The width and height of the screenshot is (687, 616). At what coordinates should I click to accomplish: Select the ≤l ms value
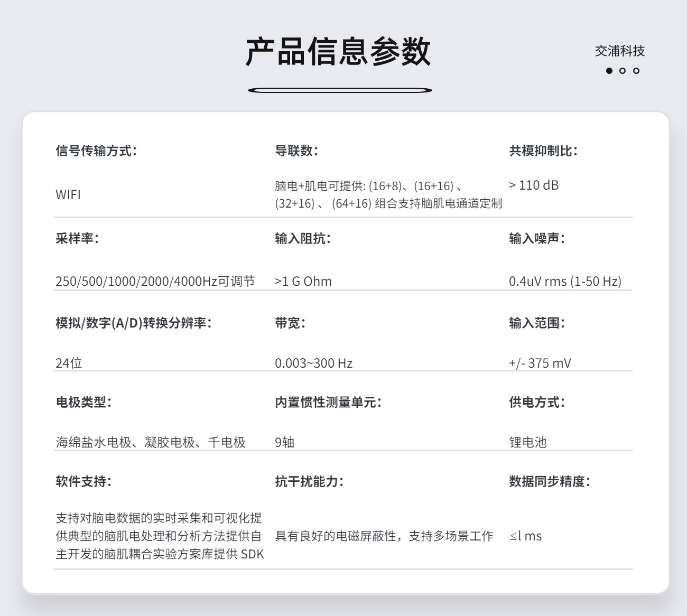526,536
